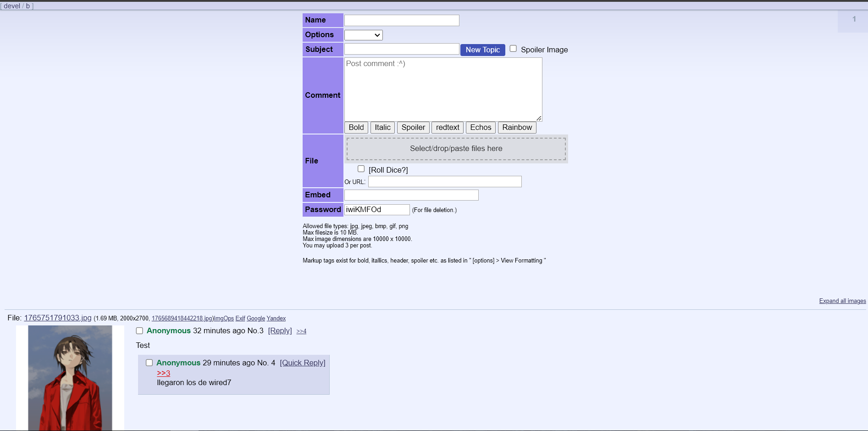Click the Italic formatting button
This screenshot has height=431, width=868.
(382, 128)
